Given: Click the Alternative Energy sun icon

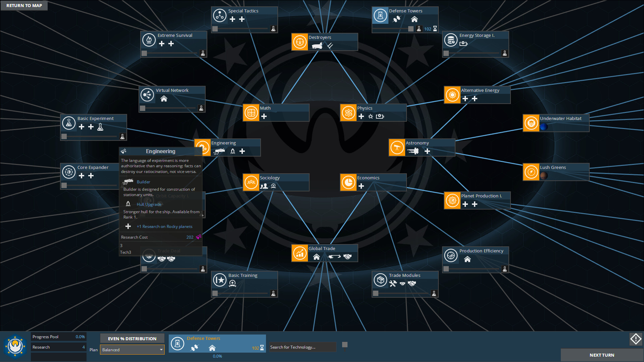Looking at the screenshot, I should (452, 95).
